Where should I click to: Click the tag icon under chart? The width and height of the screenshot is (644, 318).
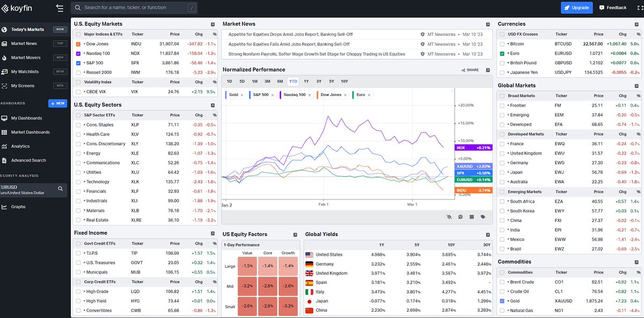[x=483, y=217]
